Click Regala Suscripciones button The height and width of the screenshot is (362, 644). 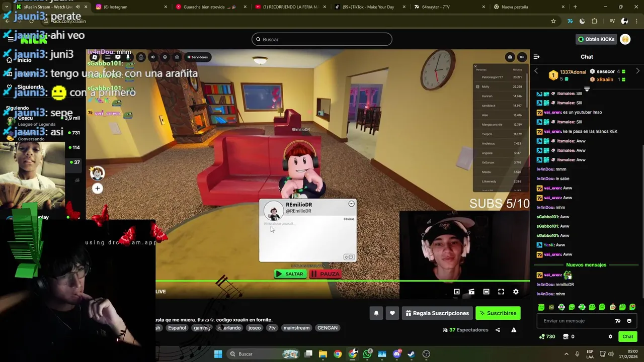[437, 313]
